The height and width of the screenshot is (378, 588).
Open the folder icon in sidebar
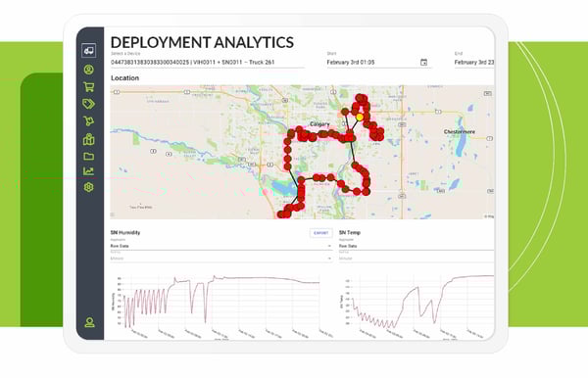[x=89, y=157]
